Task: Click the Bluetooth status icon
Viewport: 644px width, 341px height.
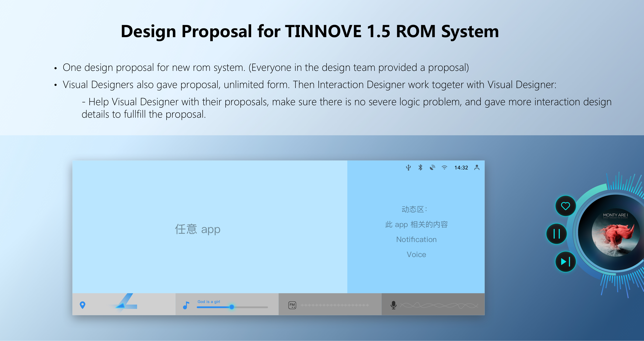Action: point(420,167)
